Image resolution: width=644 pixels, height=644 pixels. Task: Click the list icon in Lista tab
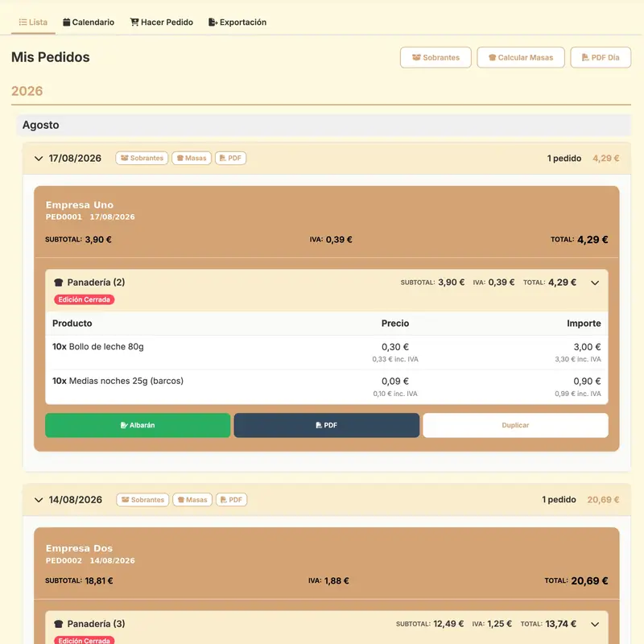click(23, 23)
